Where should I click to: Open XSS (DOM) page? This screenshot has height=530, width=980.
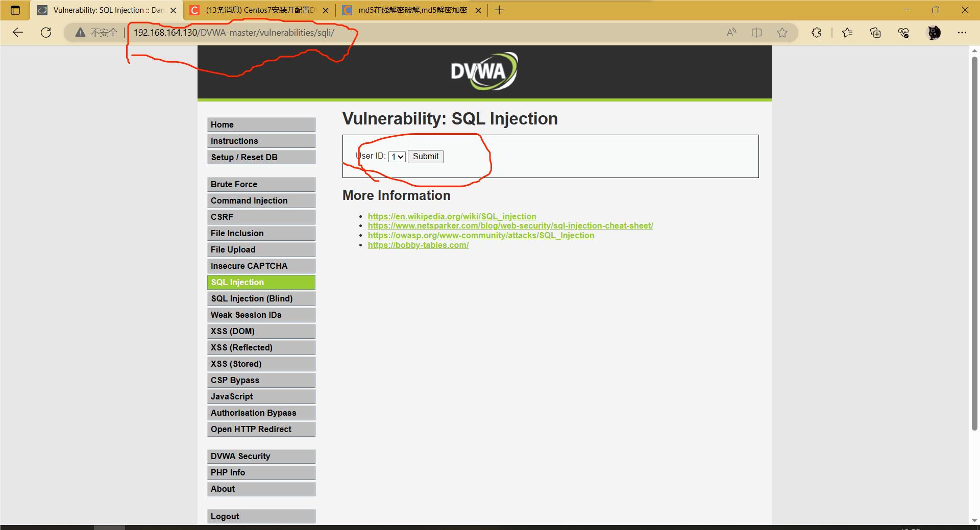click(x=261, y=331)
